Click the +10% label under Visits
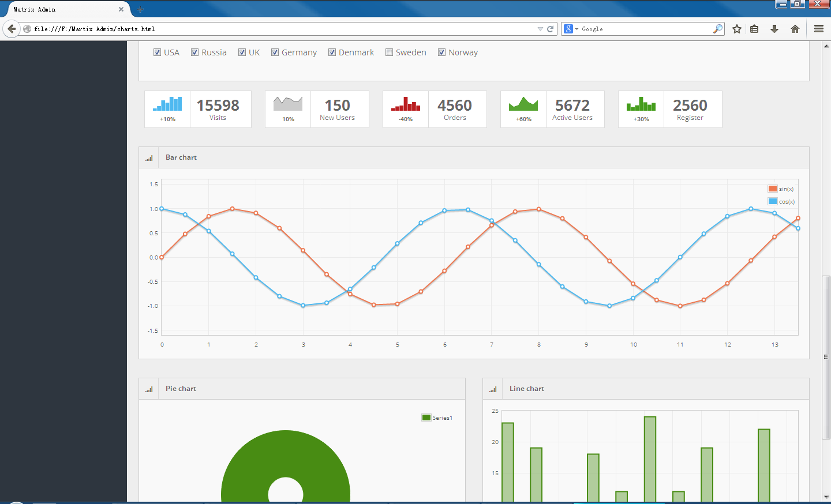The width and height of the screenshot is (831, 504). (x=167, y=119)
